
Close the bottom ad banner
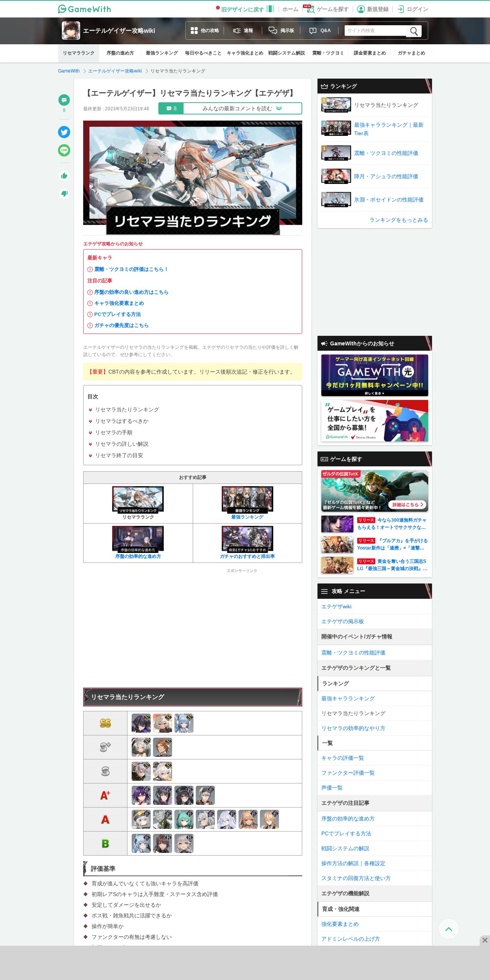[485, 940]
